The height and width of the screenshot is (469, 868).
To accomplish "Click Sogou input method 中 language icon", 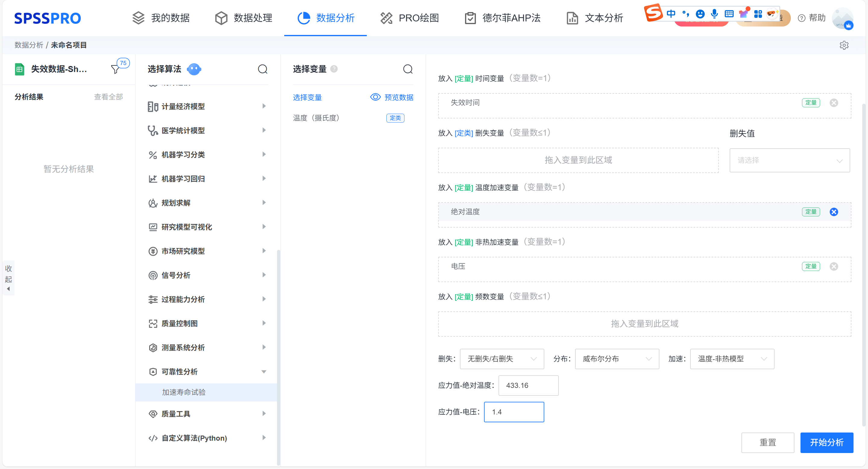I will point(671,14).
